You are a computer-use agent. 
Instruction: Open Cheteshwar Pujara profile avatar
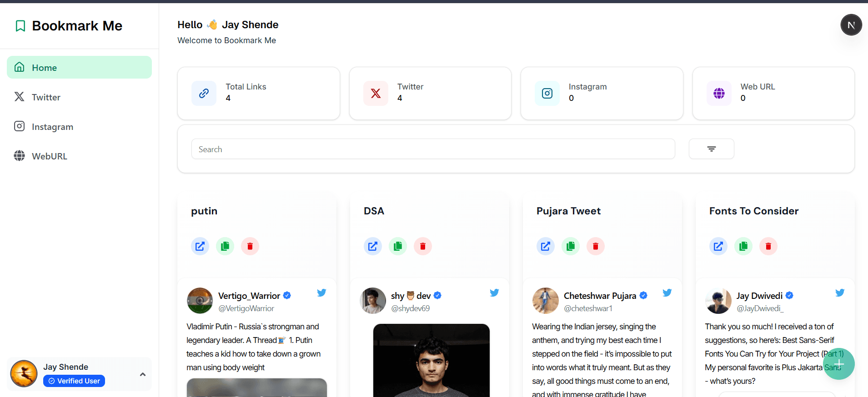(x=546, y=301)
